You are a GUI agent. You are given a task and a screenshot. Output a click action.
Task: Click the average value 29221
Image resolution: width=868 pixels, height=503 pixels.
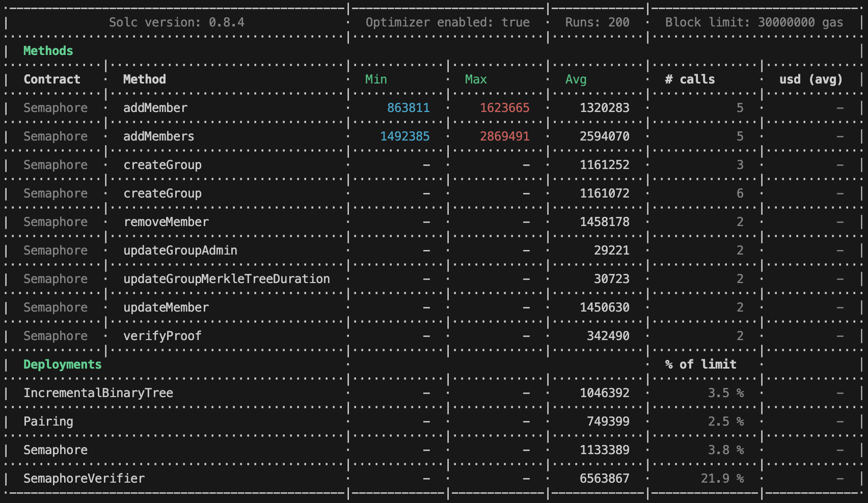pyautogui.click(x=612, y=250)
